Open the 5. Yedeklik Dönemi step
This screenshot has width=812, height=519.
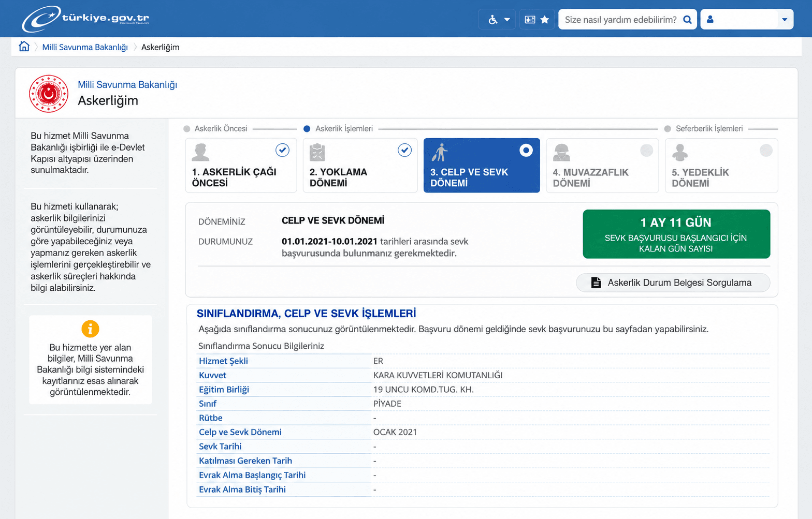click(x=721, y=166)
